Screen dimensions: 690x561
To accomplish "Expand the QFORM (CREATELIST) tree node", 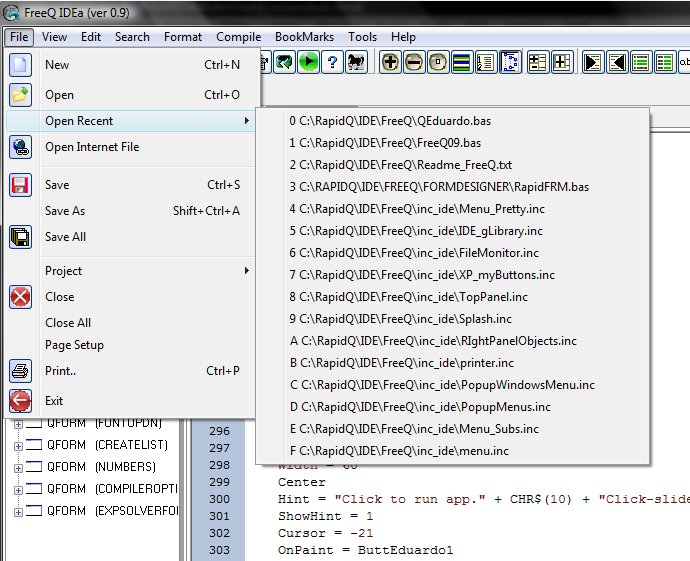I will pos(18,446).
